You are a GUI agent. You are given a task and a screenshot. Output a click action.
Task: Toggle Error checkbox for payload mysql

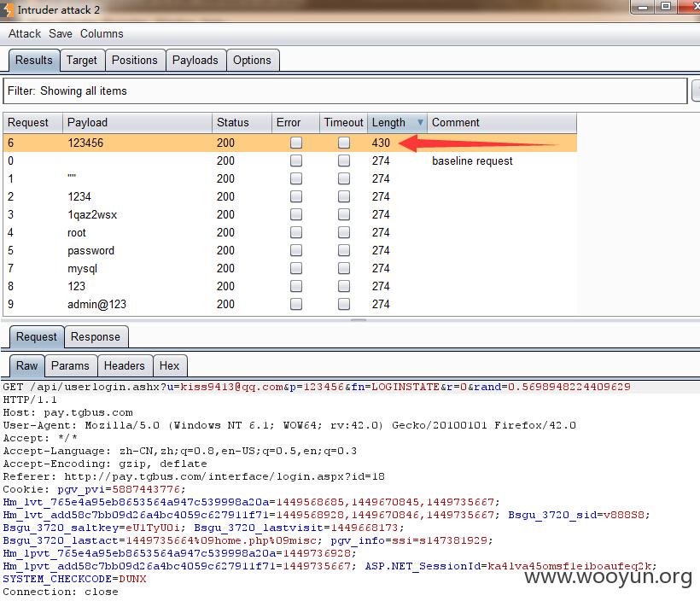click(x=296, y=268)
